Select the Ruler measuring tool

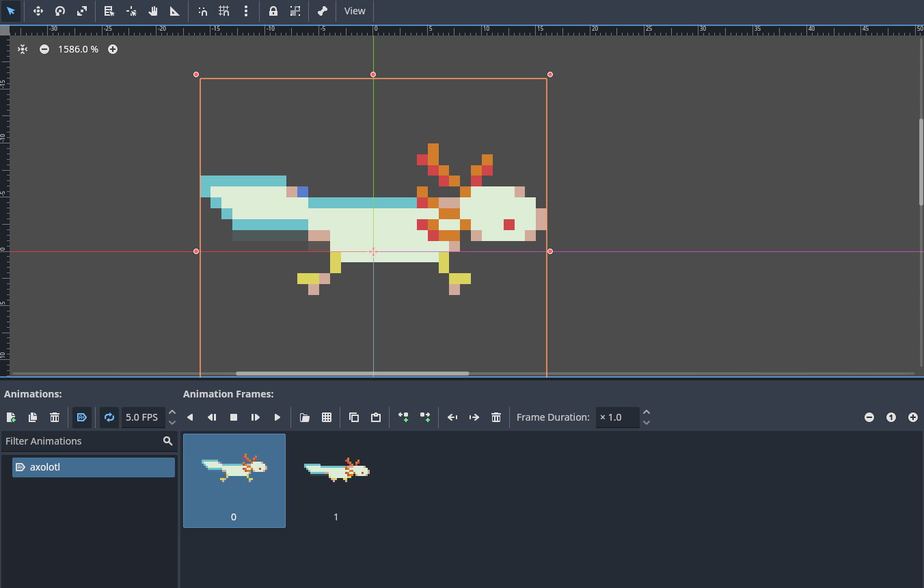175,11
